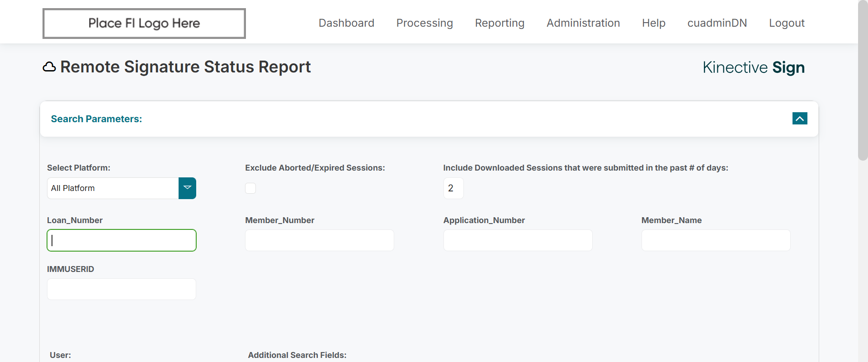Viewport: 868px width, 362px height.
Task: Click the IMMUSERID input field
Action: pos(122,289)
